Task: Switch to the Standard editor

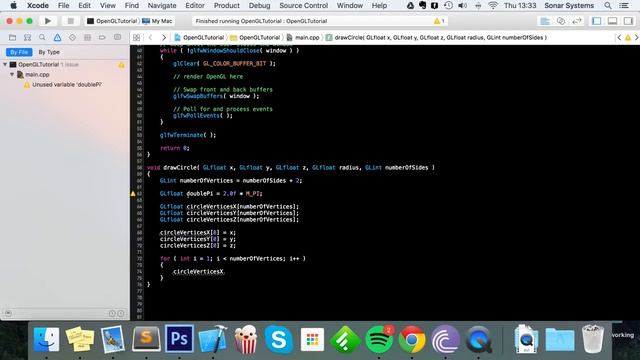Action: (545, 21)
